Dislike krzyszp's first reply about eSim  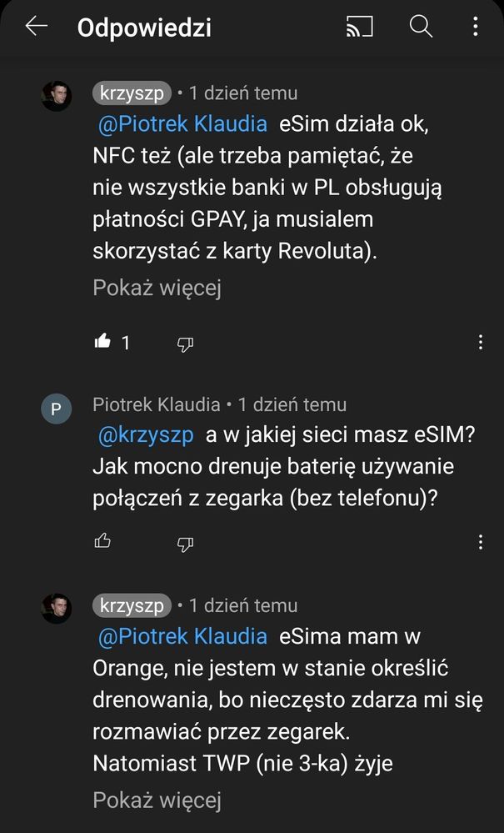[x=185, y=344]
